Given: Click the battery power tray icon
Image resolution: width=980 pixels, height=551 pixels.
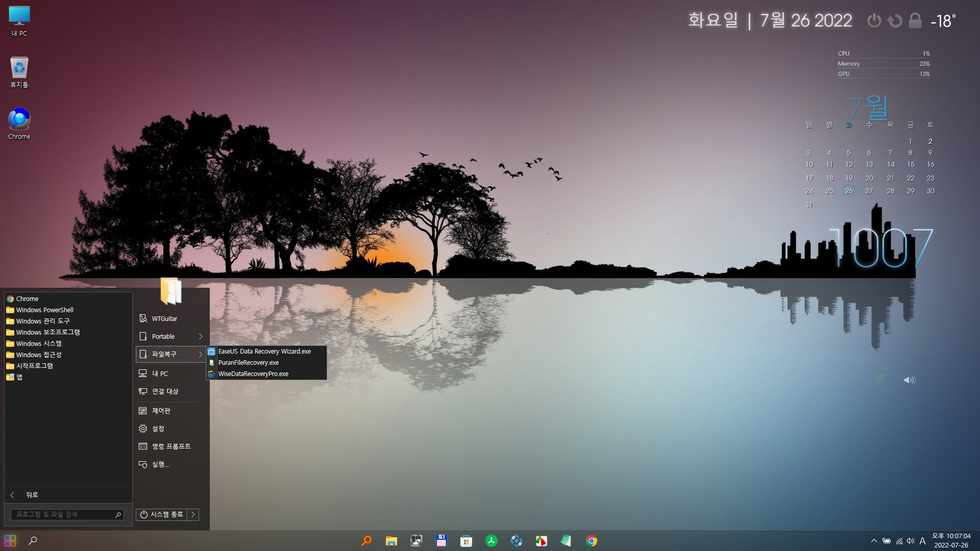Looking at the screenshot, I should (887, 541).
